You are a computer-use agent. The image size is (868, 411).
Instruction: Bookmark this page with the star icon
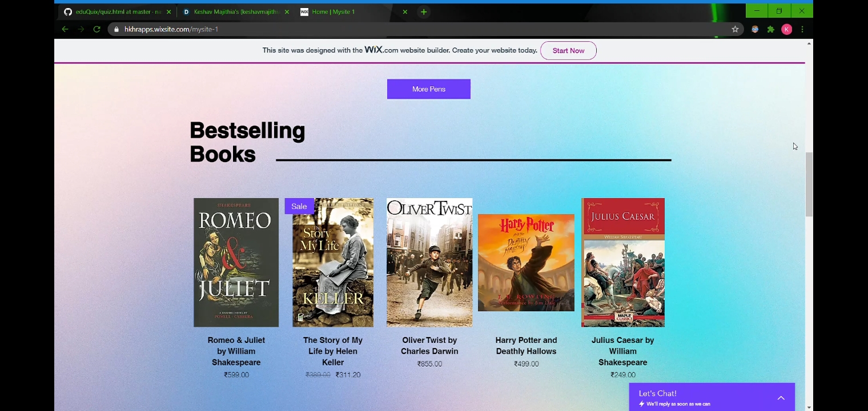(x=735, y=29)
